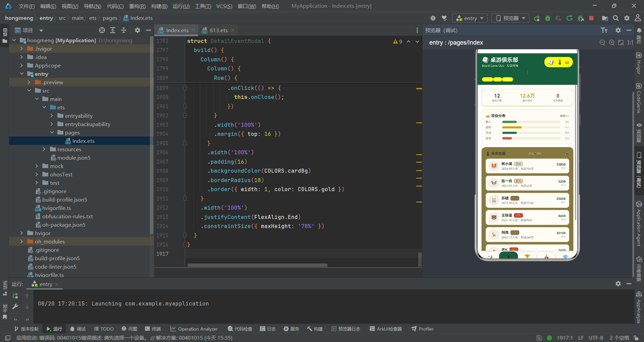Open notifications bell in right sidebar
This screenshot has width=644, height=342.
pyautogui.click(x=639, y=31)
